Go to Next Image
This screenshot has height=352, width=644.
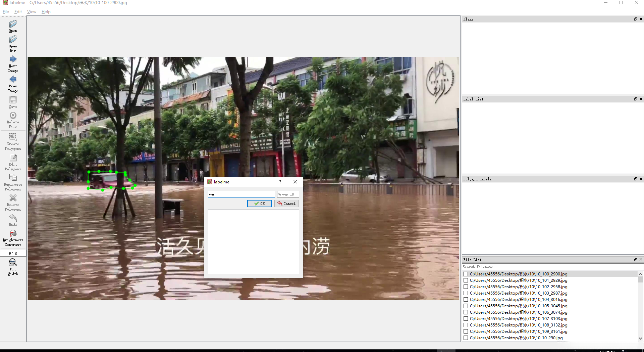click(x=13, y=64)
